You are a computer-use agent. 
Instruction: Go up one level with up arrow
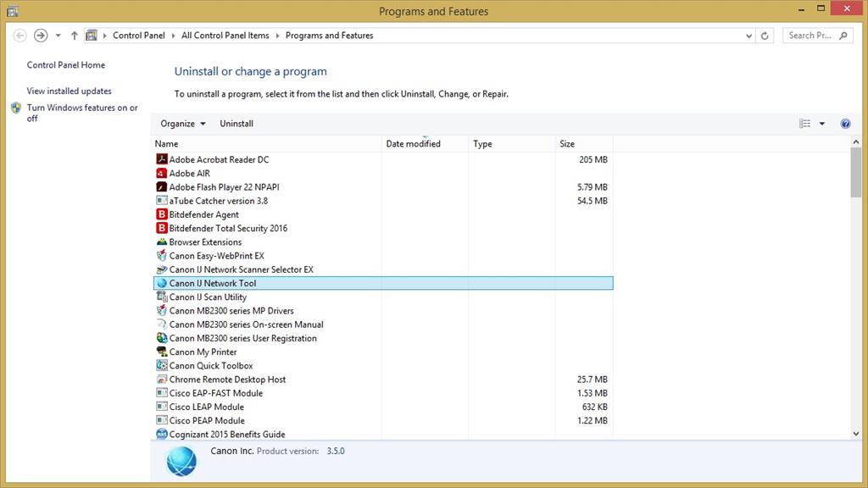pos(75,36)
